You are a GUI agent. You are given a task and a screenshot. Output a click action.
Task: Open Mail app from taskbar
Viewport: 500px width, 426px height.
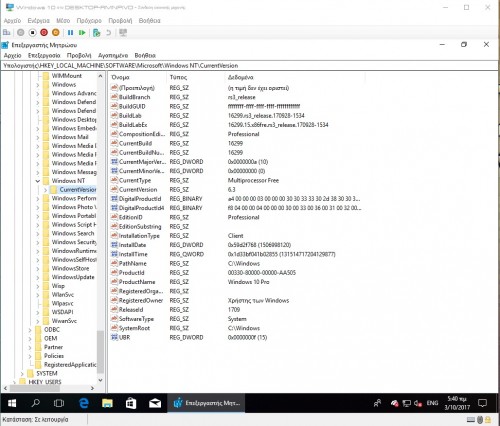click(155, 403)
